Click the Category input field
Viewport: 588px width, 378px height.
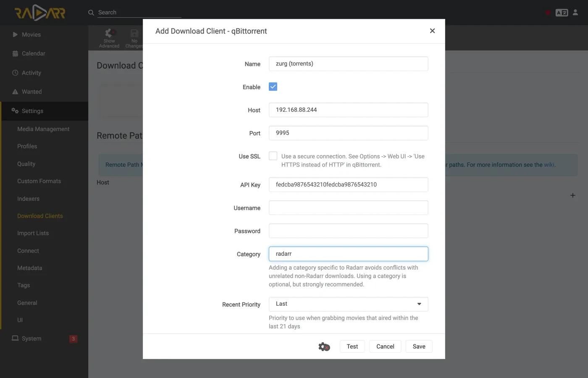point(349,254)
